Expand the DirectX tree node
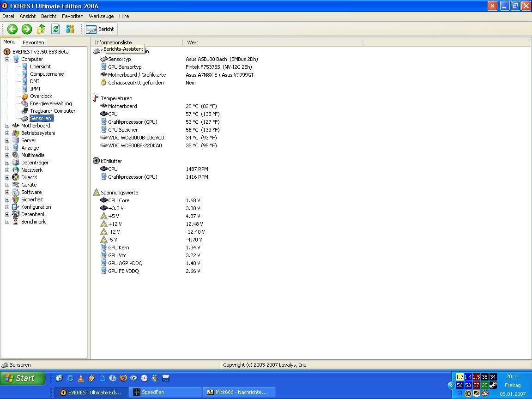532x399 pixels. pyautogui.click(x=7, y=177)
